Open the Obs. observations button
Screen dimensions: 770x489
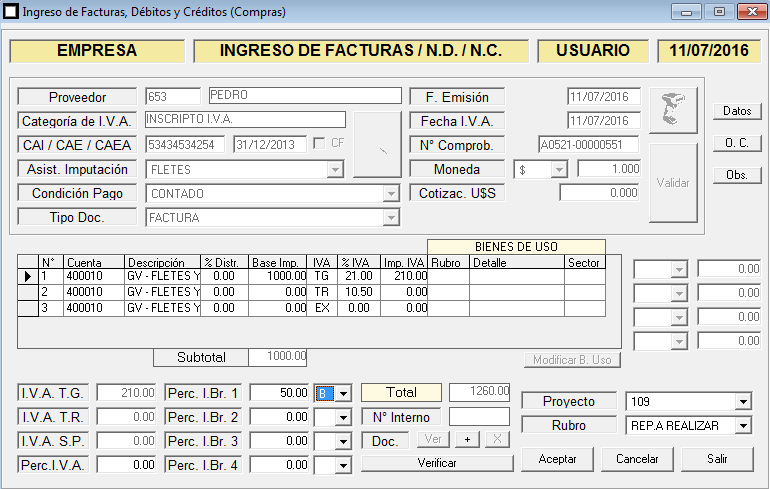(737, 175)
